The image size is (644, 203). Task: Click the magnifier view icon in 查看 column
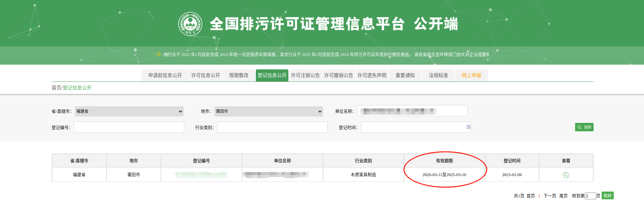[566, 175]
